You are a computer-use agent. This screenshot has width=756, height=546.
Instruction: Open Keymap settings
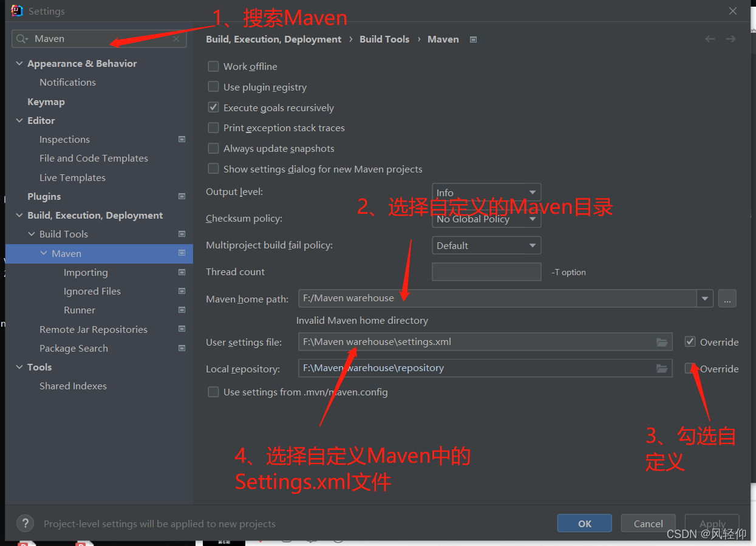(46, 101)
